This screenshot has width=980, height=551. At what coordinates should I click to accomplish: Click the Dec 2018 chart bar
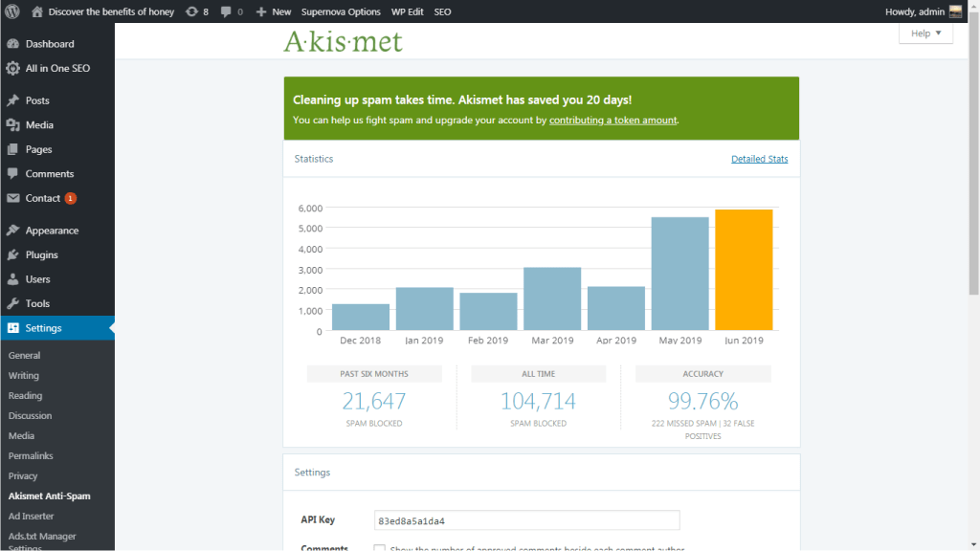361,317
